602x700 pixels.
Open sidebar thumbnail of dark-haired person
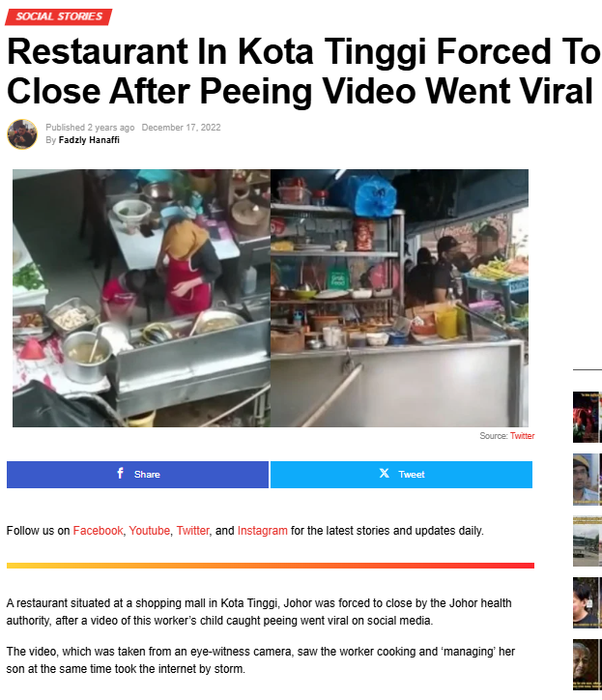(x=588, y=602)
